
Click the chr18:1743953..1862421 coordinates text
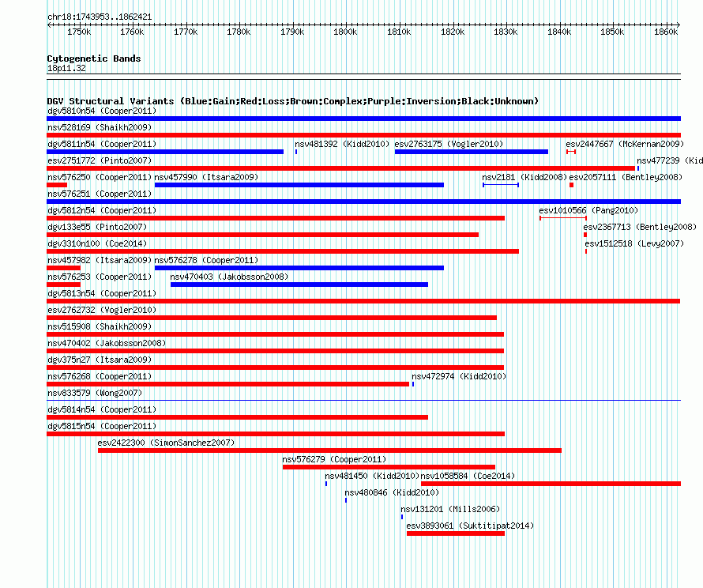(100, 17)
